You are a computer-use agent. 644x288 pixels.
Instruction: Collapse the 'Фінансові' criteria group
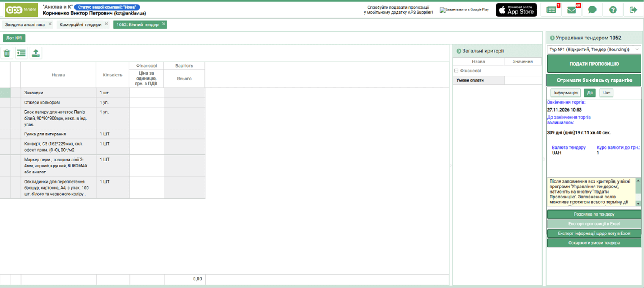coord(456,71)
